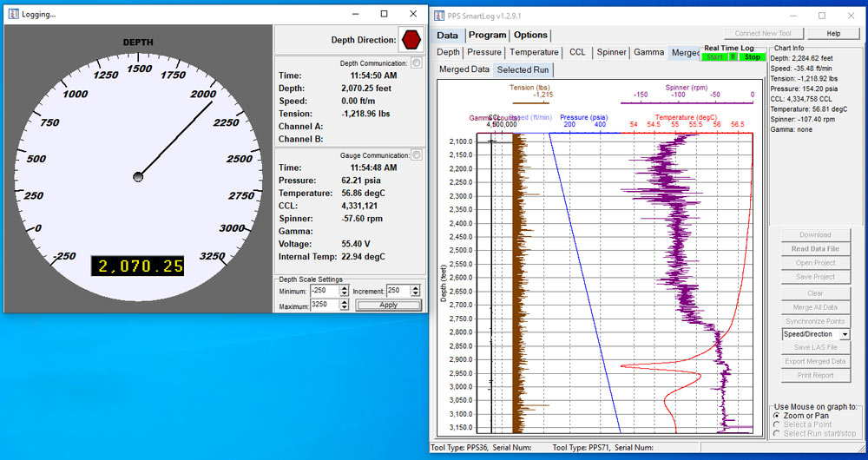
Task: Click the PPS SmartLog title bar icon
Action: click(439, 16)
